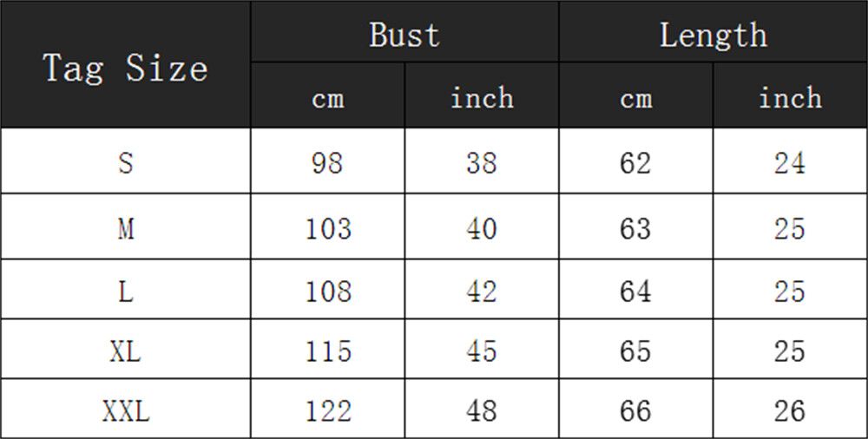Click the 66 length cm value

[x=636, y=410]
